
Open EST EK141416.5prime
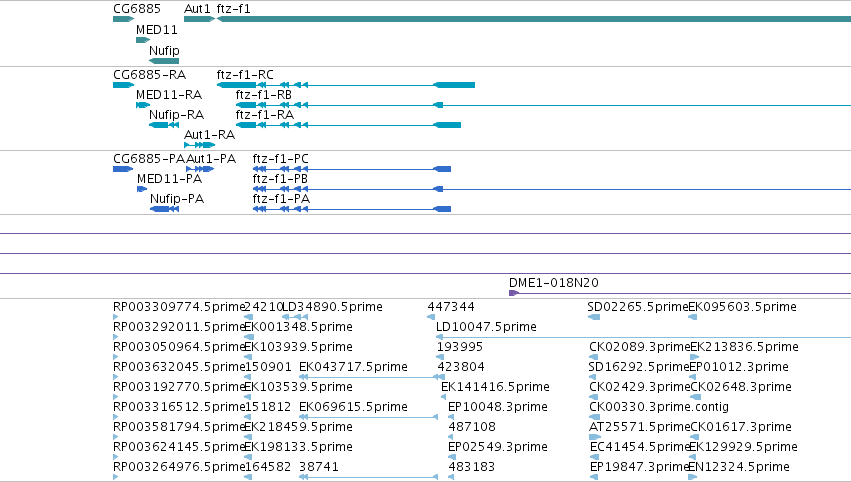496,387
